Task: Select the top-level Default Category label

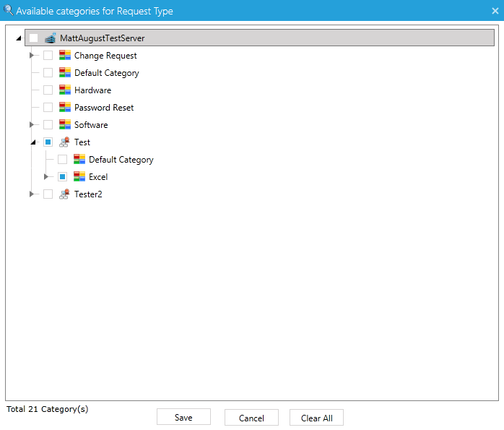Action: click(106, 73)
